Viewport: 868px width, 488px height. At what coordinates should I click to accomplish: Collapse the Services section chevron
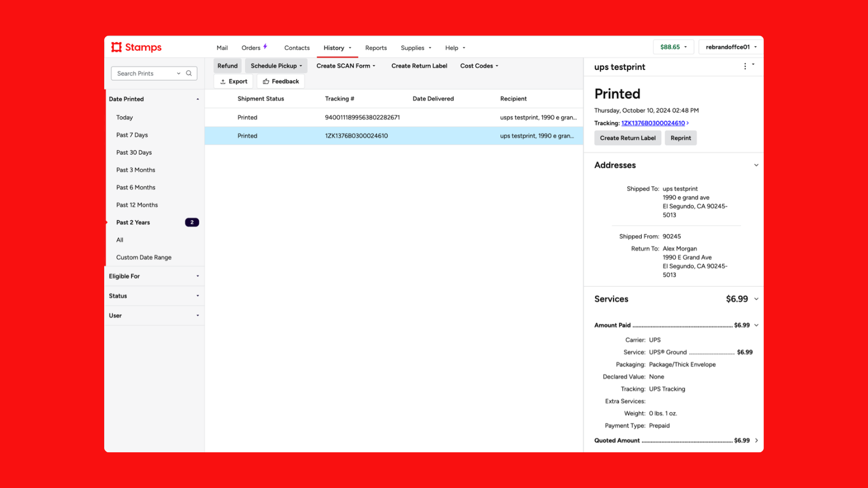click(756, 299)
